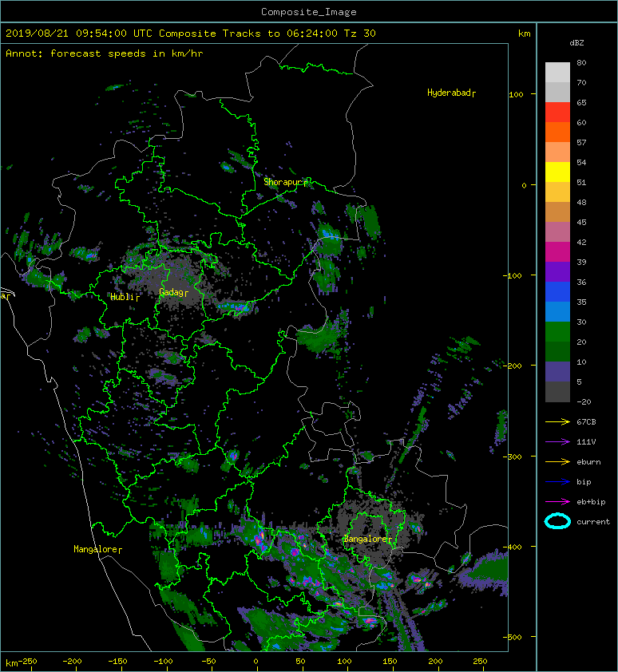Pick the green 20 dBZ color swatch

click(557, 332)
